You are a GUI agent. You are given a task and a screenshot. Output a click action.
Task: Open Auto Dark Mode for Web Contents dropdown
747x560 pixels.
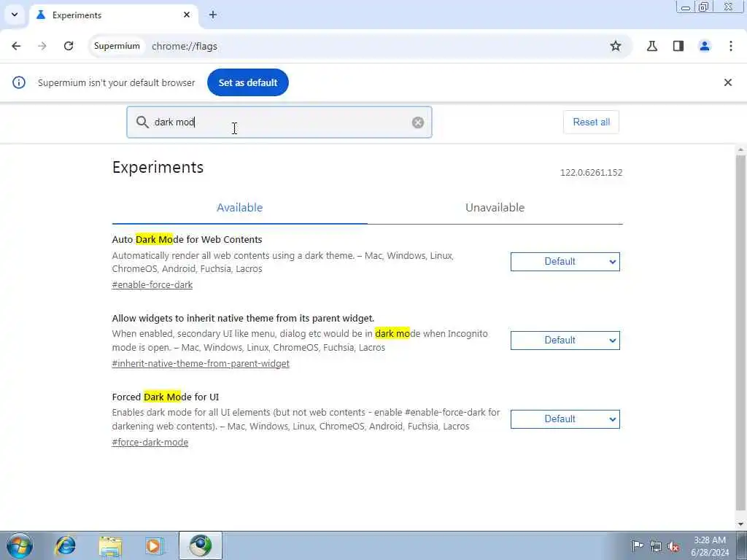pos(565,262)
